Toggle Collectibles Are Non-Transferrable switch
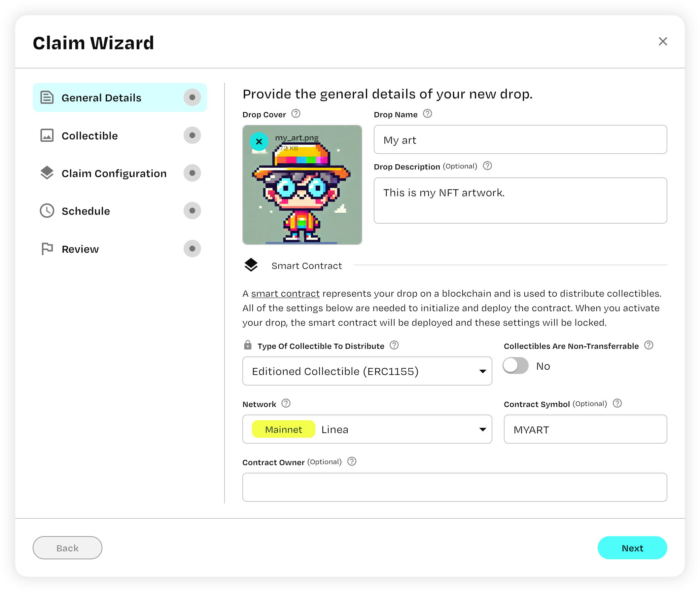 [516, 365]
